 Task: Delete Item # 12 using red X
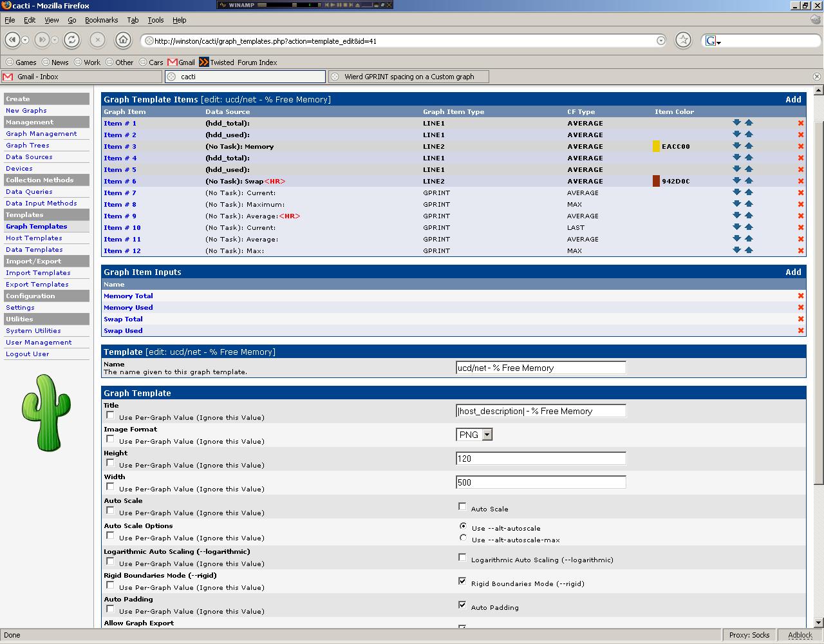[801, 251]
